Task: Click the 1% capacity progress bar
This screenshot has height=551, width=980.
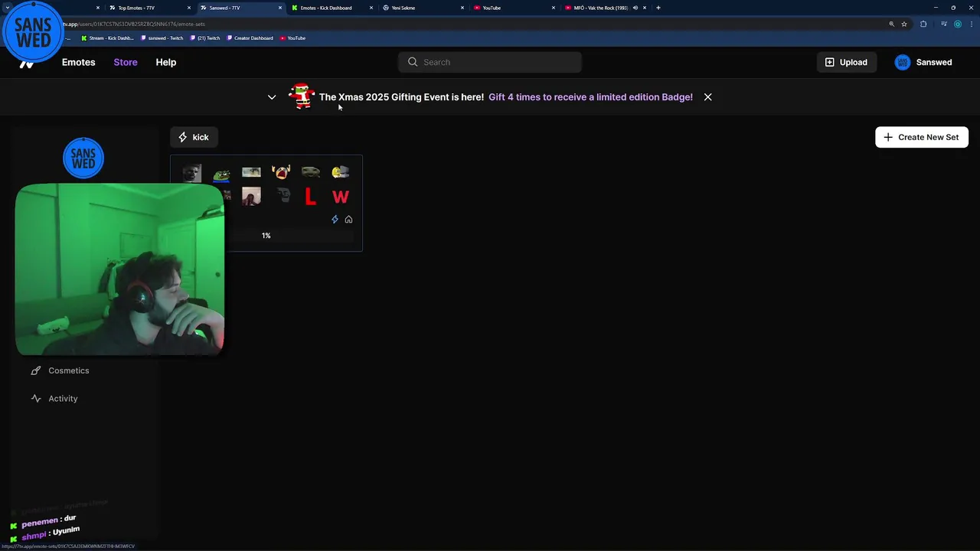Action: pyautogui.click(x=266, y=236)
